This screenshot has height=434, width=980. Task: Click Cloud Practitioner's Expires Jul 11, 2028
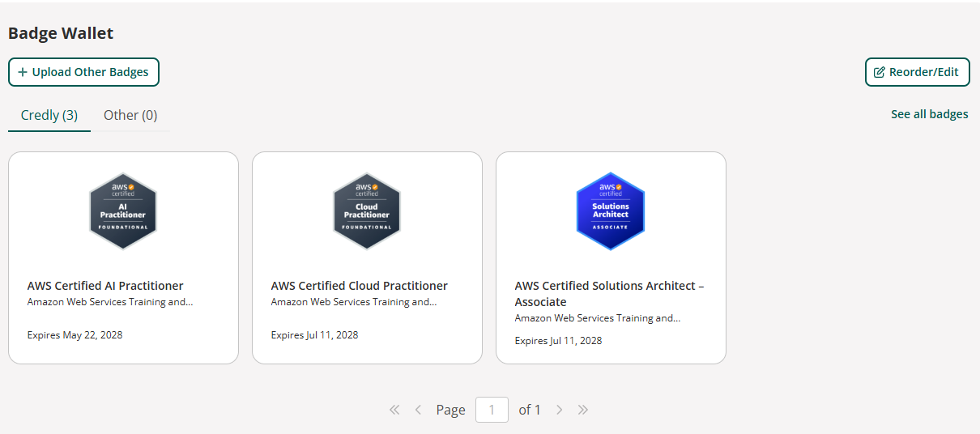tap(314, 334)
